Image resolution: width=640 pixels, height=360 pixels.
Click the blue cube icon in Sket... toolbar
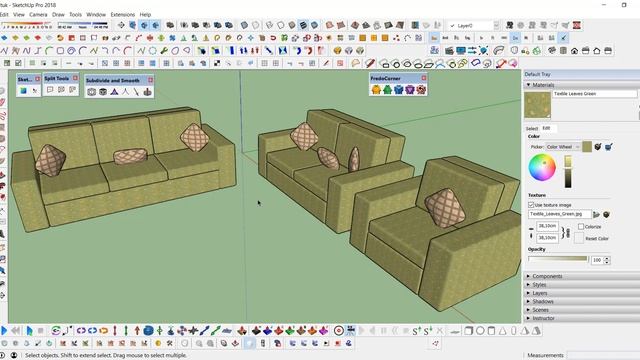pos(24,91)
